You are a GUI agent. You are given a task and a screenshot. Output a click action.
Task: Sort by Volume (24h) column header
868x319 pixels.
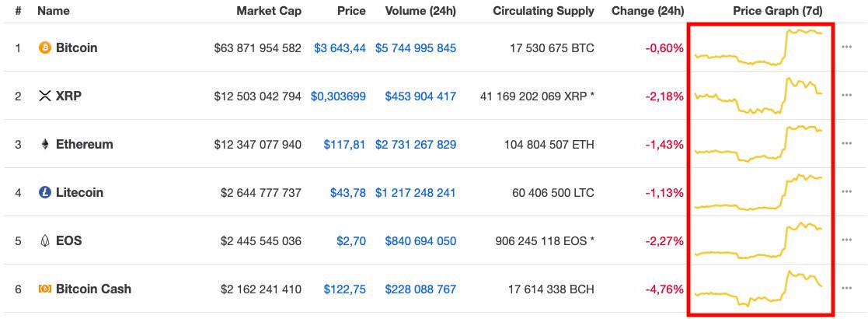[420, 12]
